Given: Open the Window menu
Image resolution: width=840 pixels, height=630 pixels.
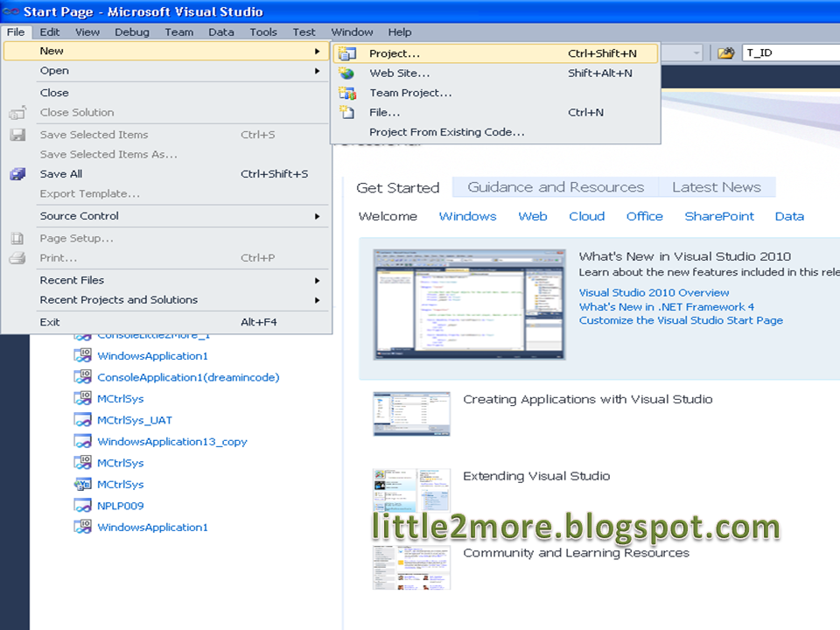Looking at the screenshot, I should [x=352, y=32].
